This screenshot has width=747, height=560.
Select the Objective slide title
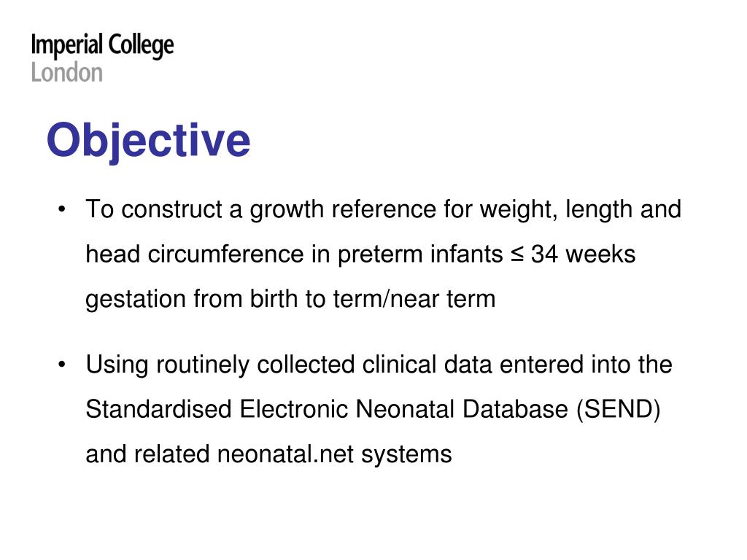(x=149, y=141)
